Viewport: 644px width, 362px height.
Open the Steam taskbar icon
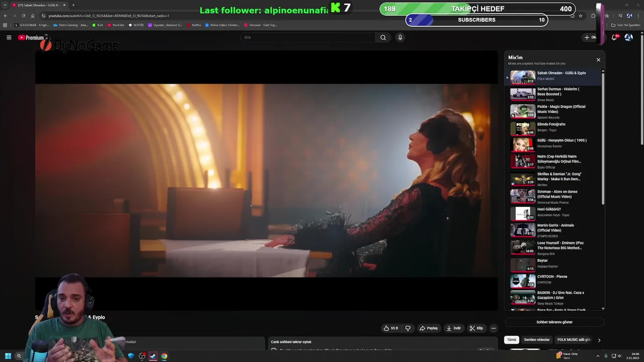point(153,356)
